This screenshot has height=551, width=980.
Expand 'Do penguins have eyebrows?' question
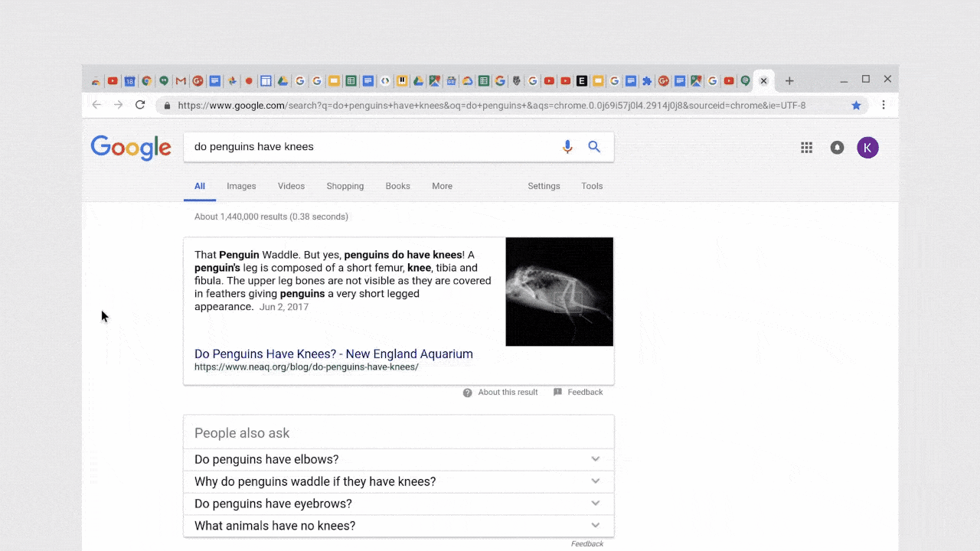pos(398,504)
